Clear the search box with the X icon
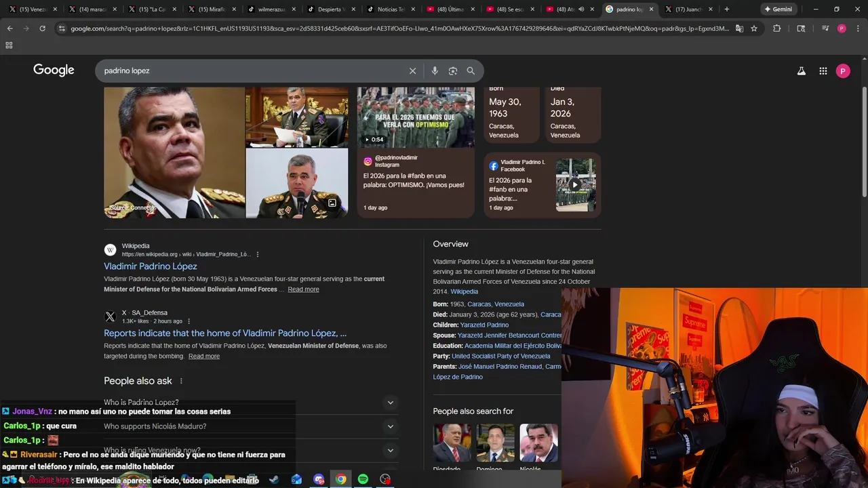868x488 pixels. point(412,70)
